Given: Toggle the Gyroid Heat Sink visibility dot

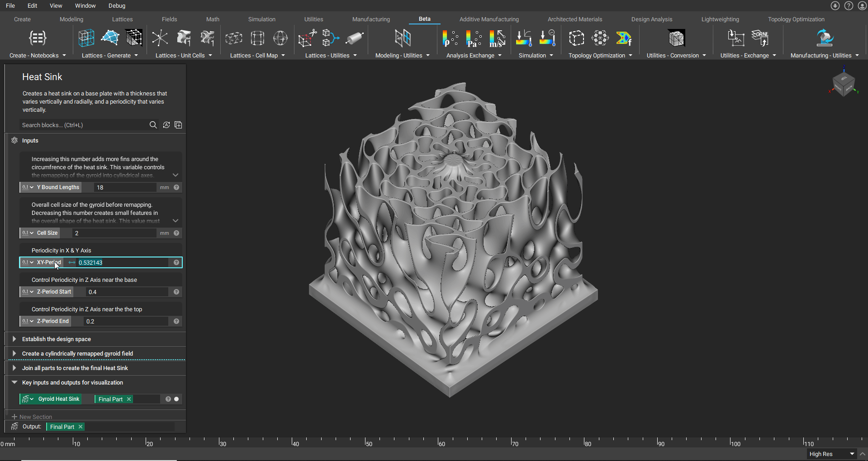Looking at the screenshot, I should (176, 399).
